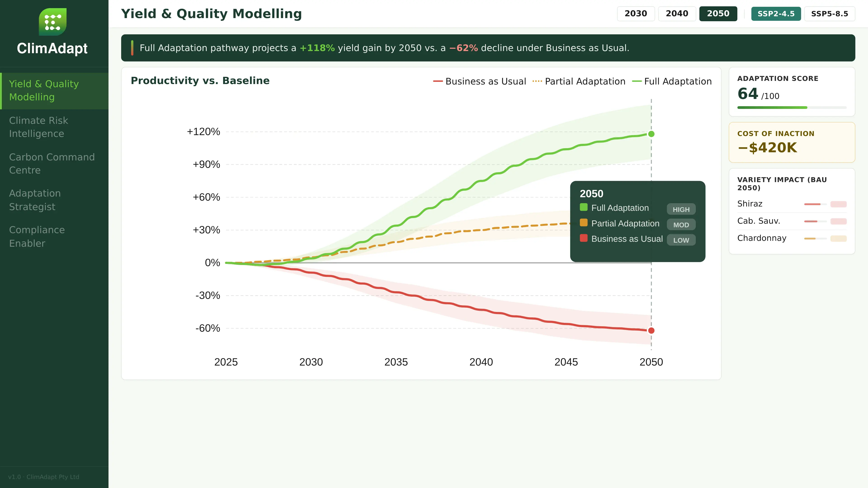
Task: Select the red Business as Usual swatch in tooltip
Action: 584,239
